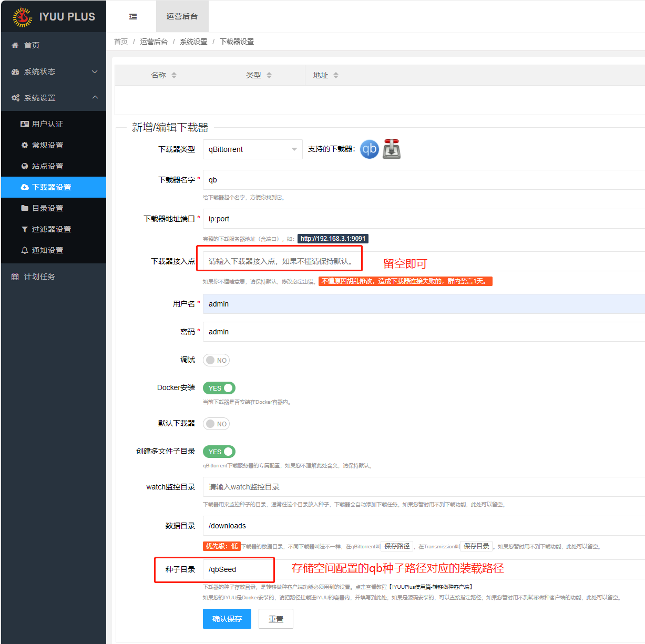Click the IYUU PLUS logo
This screenshot has height=644, width=645.
[54, 17]
